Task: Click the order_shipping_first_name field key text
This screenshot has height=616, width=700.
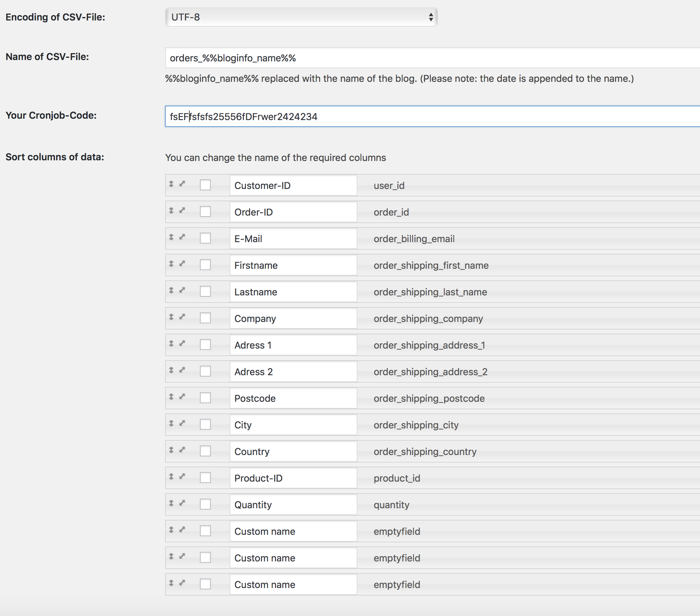Action: coord(431,265)
